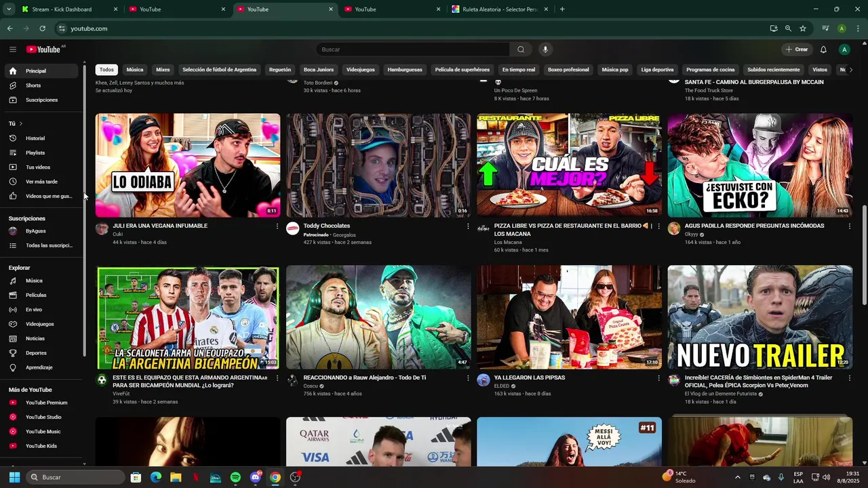Open the YouTube hamburger guide menu

tap(13, 49)
